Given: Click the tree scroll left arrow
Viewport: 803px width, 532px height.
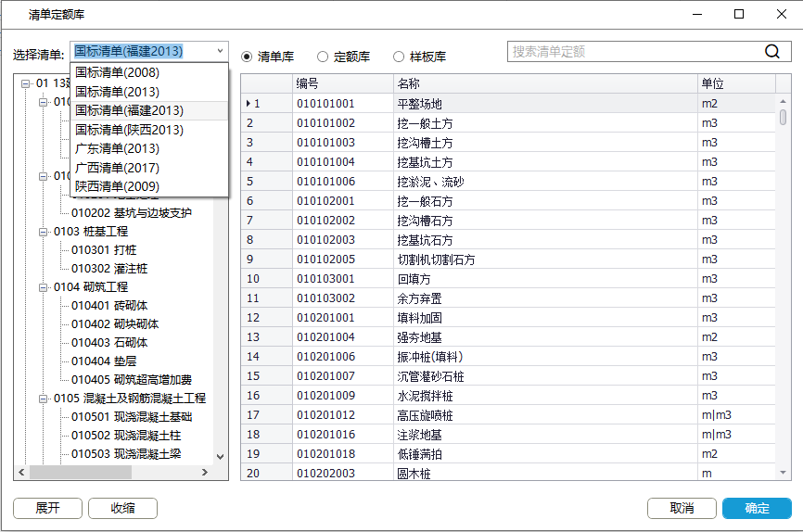Looking at the screenshot, I should click(x=21, y=472).
